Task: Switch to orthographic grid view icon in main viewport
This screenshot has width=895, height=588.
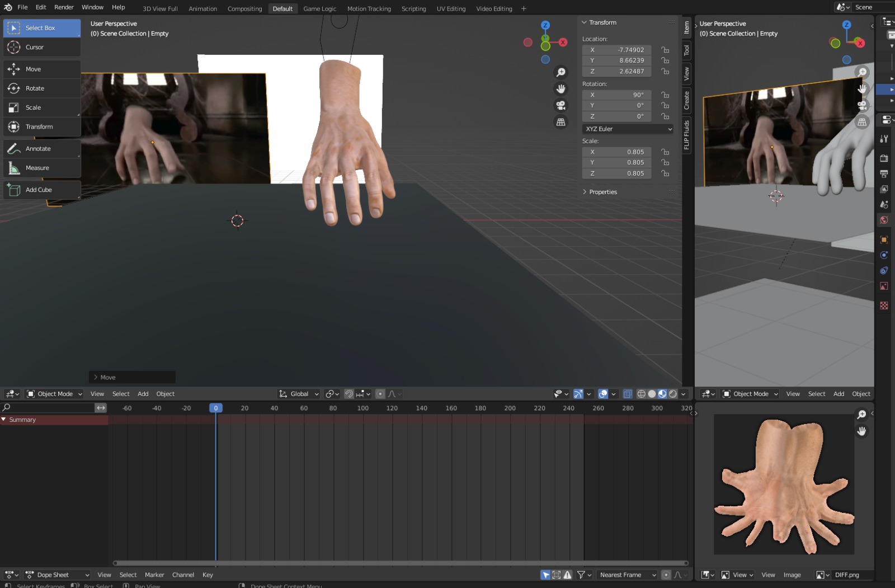Action: point(560,123)
